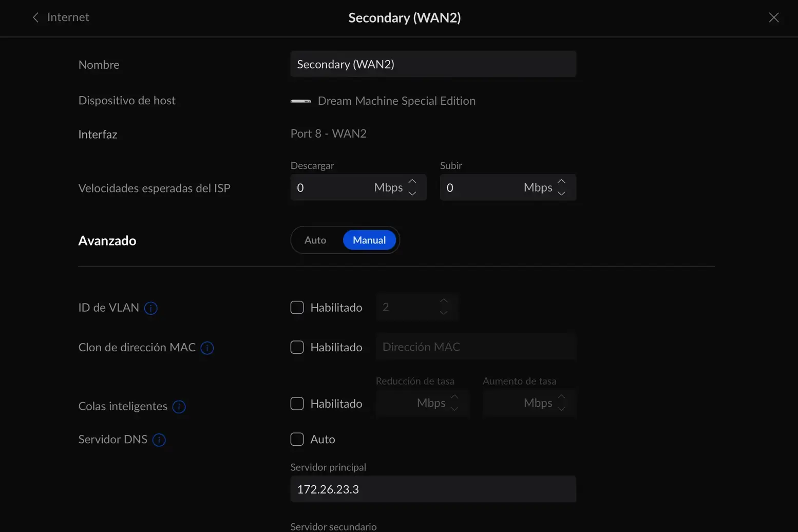Edit the Subir speed field
The width and height of the screenshot is (798, 532).
point(508,187)
